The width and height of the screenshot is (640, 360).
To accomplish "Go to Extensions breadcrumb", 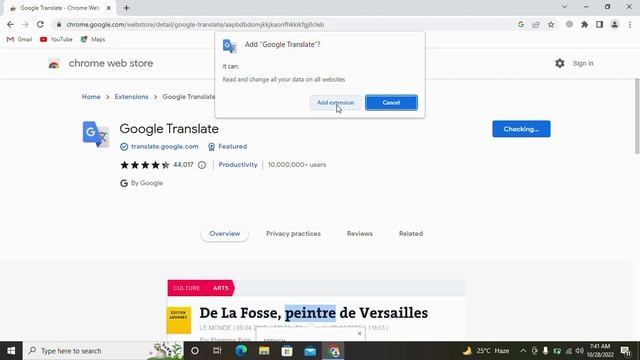I will [131, 97].
